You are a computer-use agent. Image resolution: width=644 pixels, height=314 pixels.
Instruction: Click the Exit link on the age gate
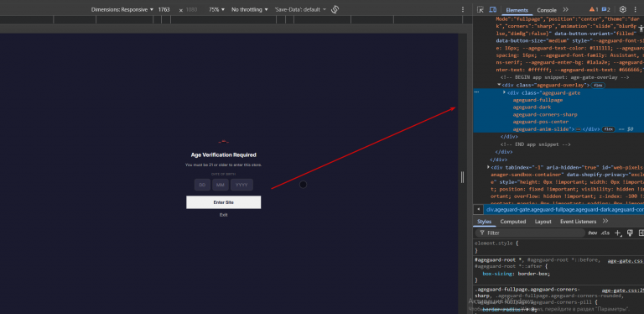[223, 215]
